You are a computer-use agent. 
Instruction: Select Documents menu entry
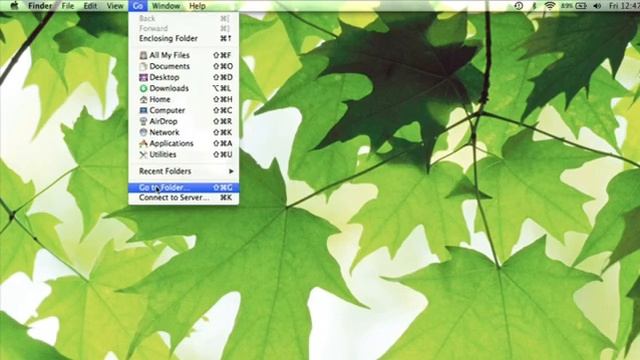click(x=184, y=66)
